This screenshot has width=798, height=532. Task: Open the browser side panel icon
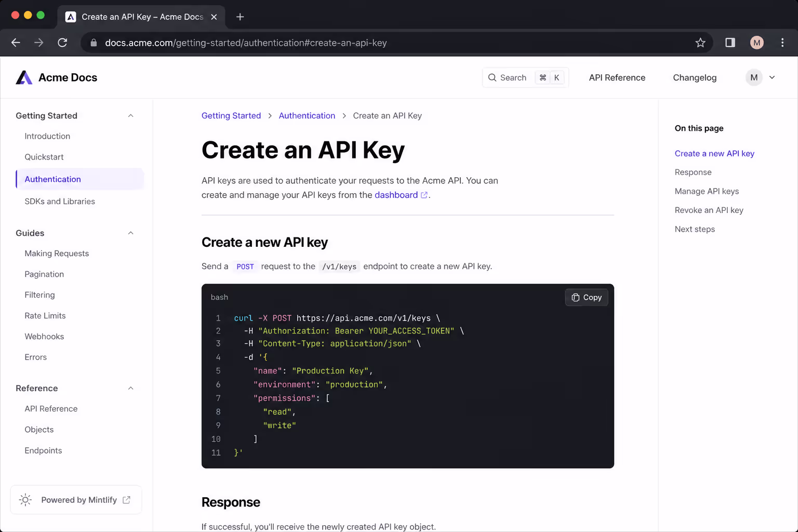click(730, 43)
